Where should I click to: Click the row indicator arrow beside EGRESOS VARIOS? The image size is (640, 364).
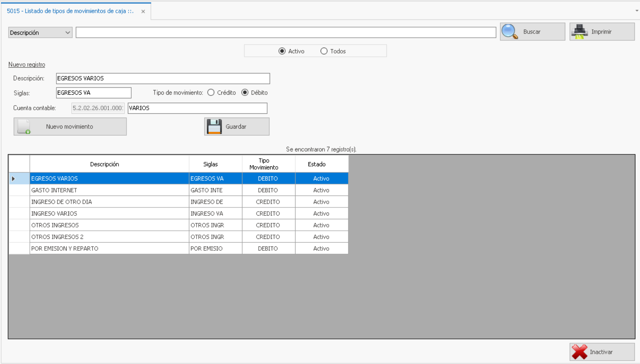pos(14,179)
